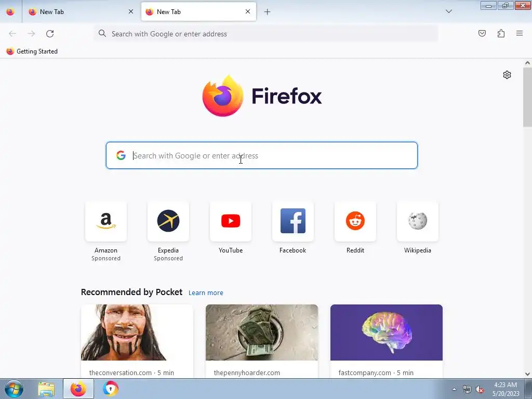Open the Firefox application menu

[x=520, y=33]
